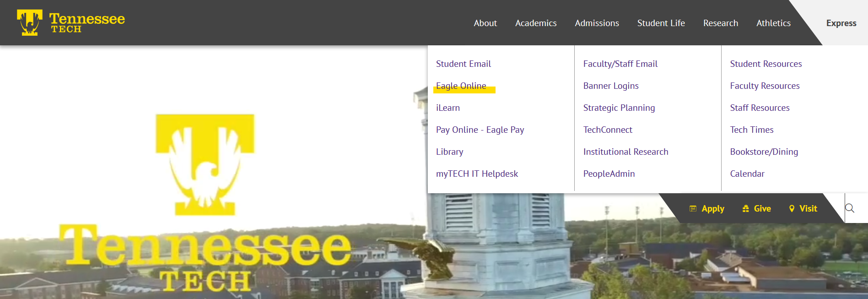Go to myTECH IT Helpdesk
868x299 pixels.
[477, 174]
